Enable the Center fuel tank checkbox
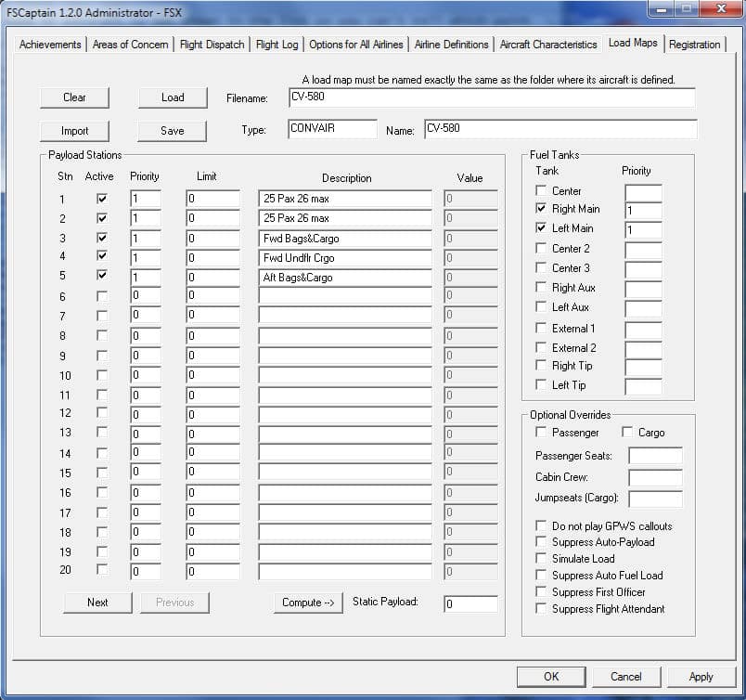 (541, 190)
